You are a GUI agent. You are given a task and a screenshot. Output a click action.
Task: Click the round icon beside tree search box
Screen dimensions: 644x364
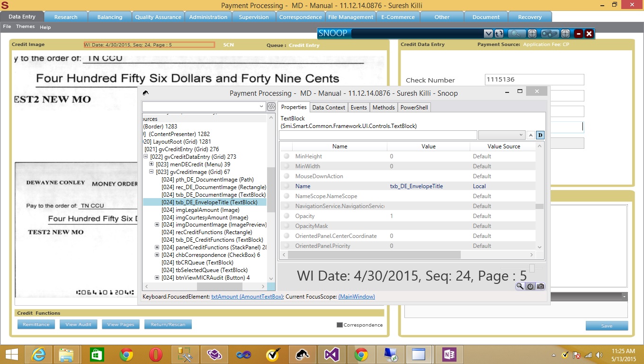point(271,107)
